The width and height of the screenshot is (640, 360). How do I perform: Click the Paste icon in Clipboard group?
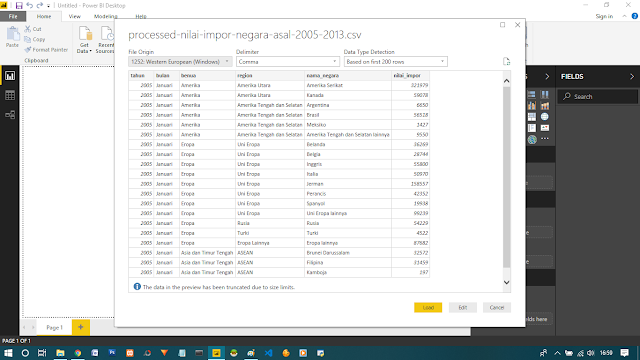[x=12, y=37]
